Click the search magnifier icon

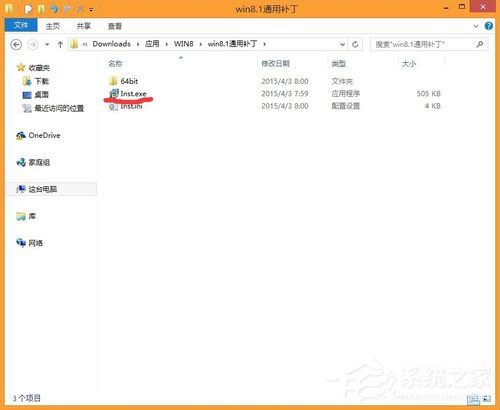click(480, 44)
